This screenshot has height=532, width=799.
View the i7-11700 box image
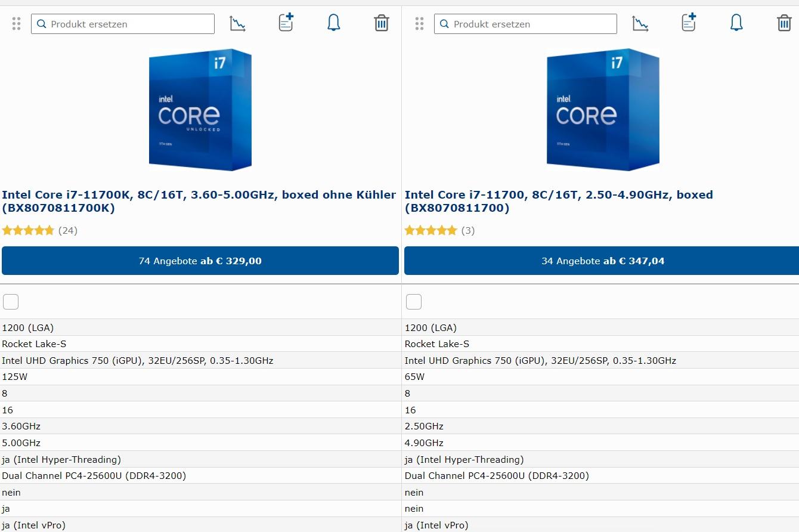[x=603, y=110]
